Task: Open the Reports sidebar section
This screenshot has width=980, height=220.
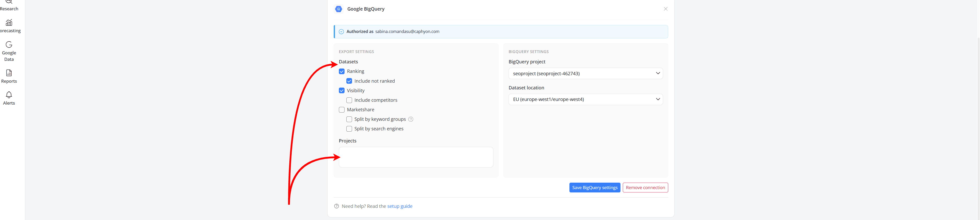Action: tap(9, 76)
